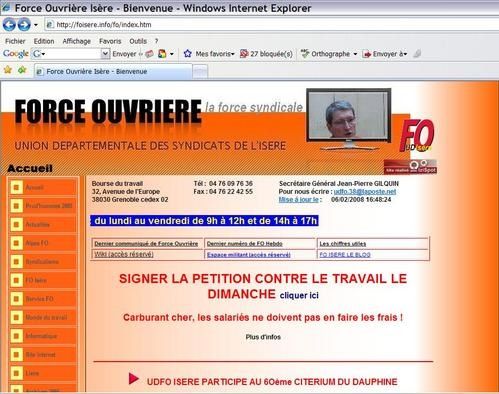This screenshot has height=394, width=499.
Task: Click the browser Forward arrow button
Action: pos(24,25)
